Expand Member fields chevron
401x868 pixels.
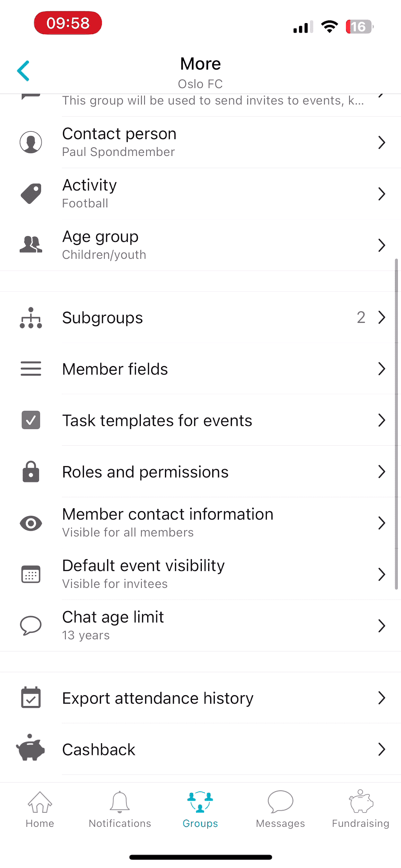coord(382,369)
